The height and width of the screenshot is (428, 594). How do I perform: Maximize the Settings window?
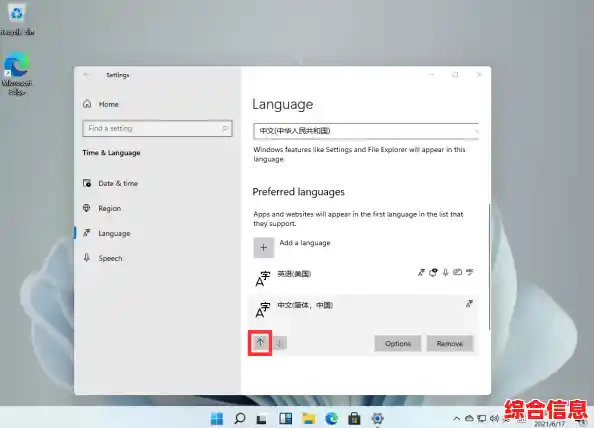(455, 75)
